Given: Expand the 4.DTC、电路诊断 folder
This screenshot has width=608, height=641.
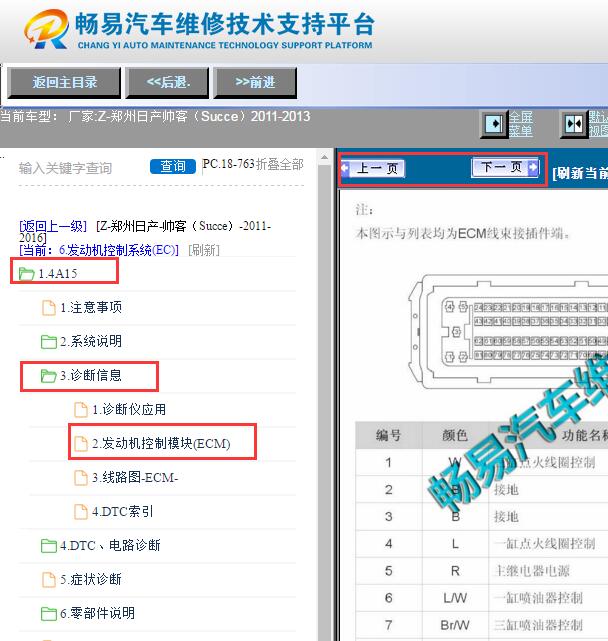Looking at the screenshot, I should tap(110, 545).
